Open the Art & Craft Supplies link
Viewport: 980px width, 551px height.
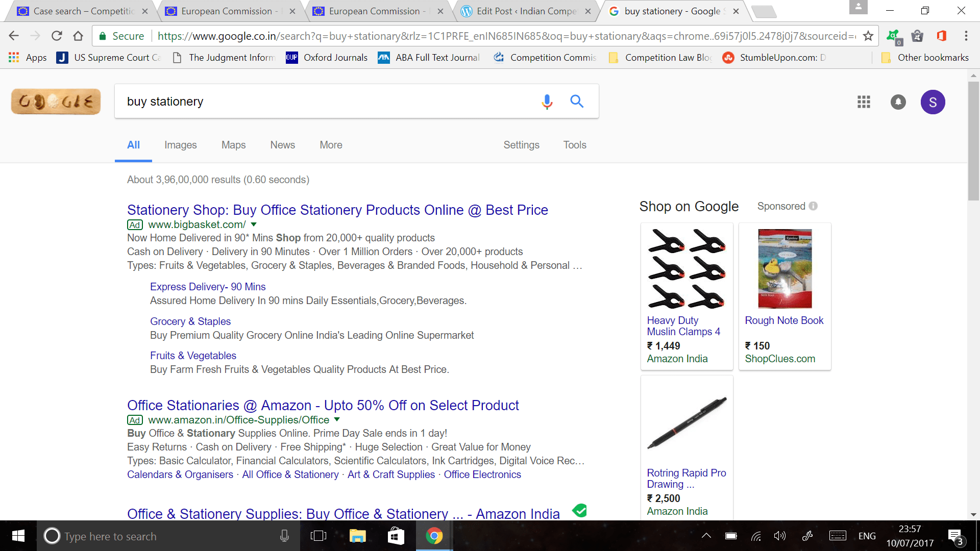[x=390, y=474]
